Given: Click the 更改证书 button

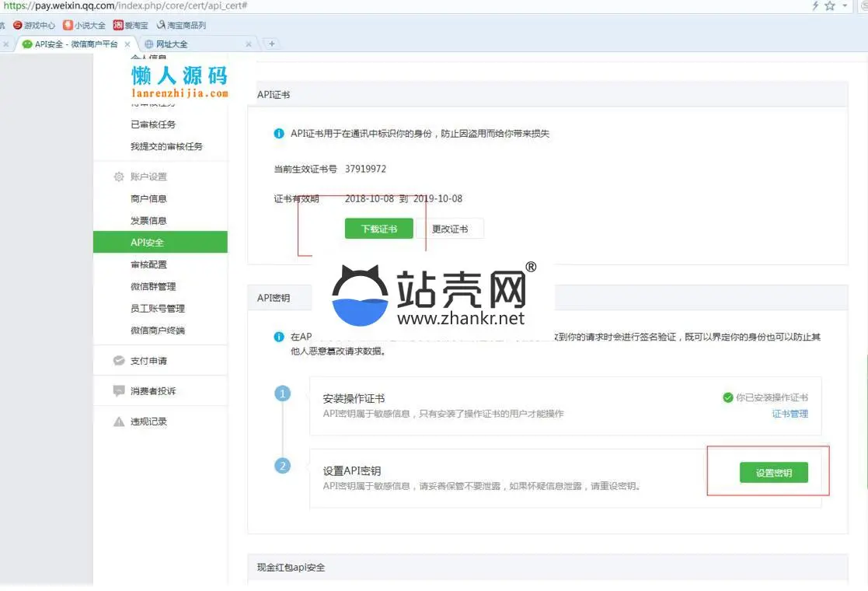Looking at the screenshot, I should pyautogui.click(x=450, y=229).
